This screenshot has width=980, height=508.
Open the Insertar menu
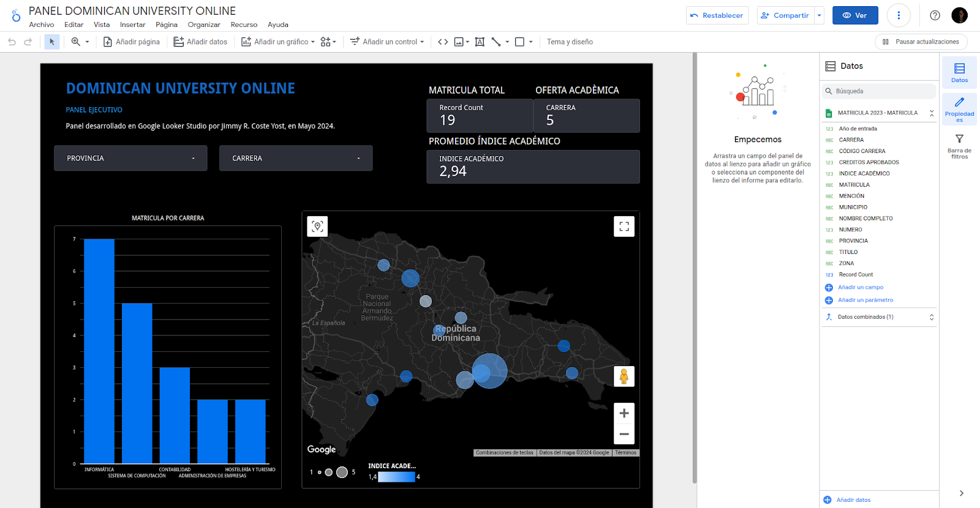[x=132, y=24]
